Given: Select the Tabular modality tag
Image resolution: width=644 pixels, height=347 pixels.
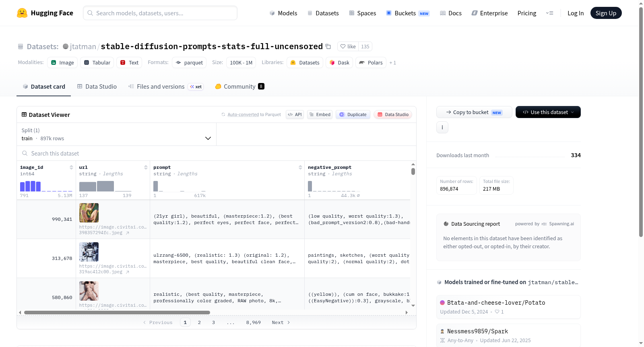Looking at the screenshot, I should (97, 62).
